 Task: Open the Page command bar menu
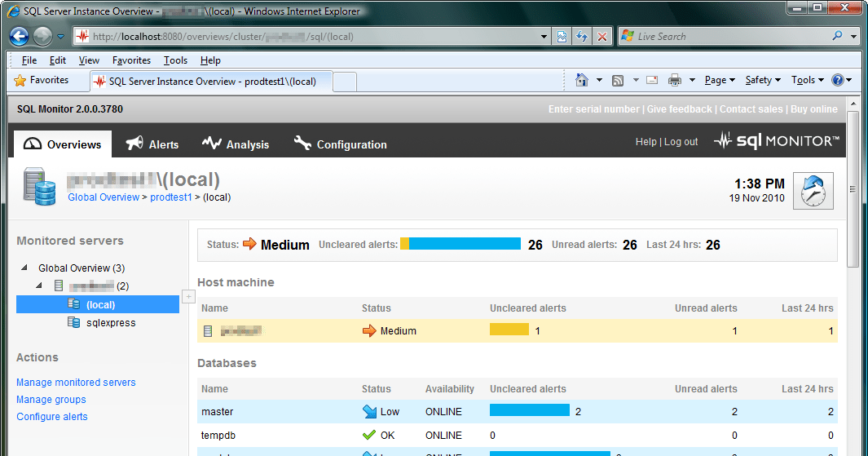coord(720,80)
